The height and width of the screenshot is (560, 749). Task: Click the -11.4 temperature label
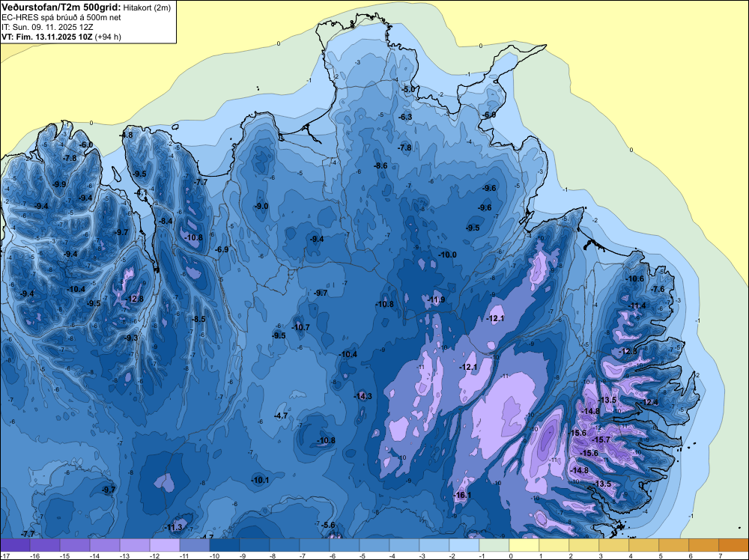[x=637, y=306]
